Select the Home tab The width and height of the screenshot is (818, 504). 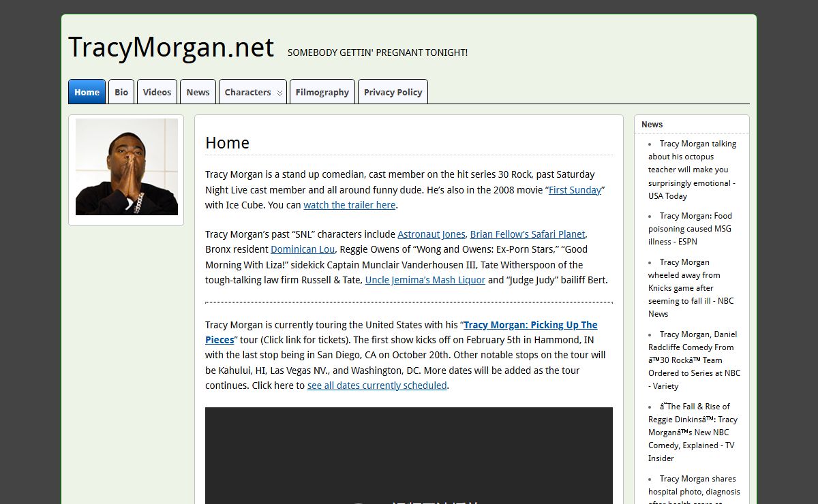[x=87, y=92]
